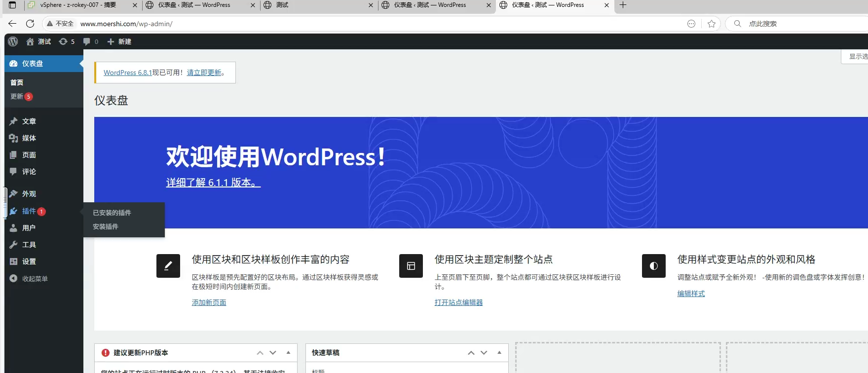
Task: Reload the page with the refresh icon
Action: [30, 24]
